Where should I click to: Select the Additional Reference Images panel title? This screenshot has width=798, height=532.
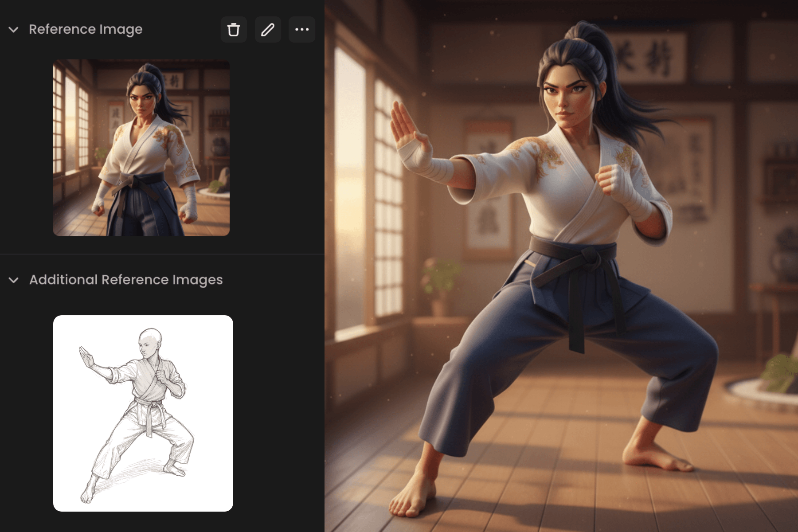(125, 279)
